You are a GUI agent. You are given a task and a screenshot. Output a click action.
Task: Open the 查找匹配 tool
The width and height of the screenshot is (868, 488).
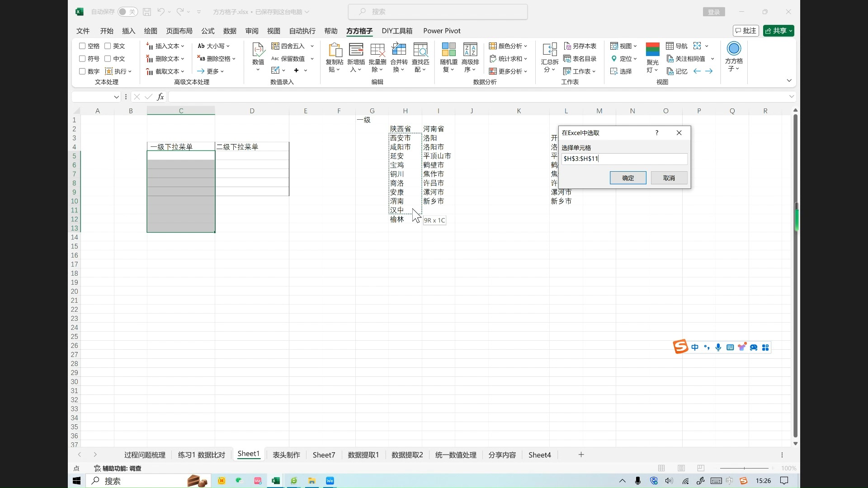420,50
